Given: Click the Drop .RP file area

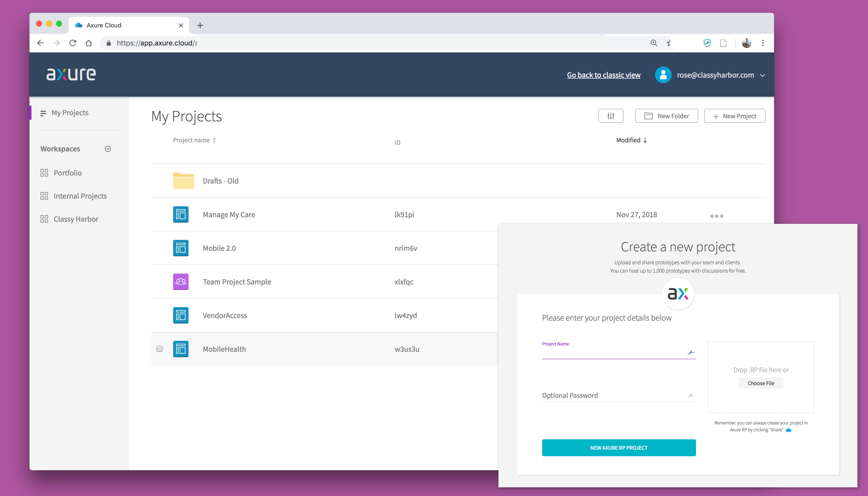Looking at the screenshot, I should click(x=761, y=377).
